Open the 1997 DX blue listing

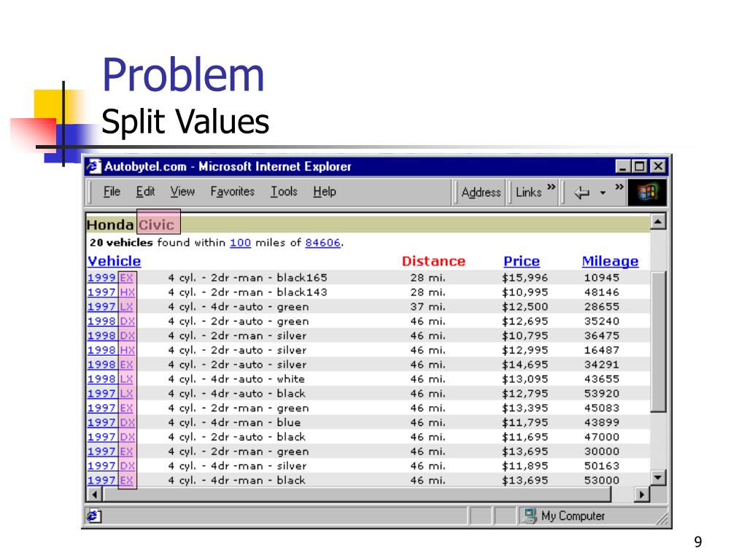[x=111, y=422]
